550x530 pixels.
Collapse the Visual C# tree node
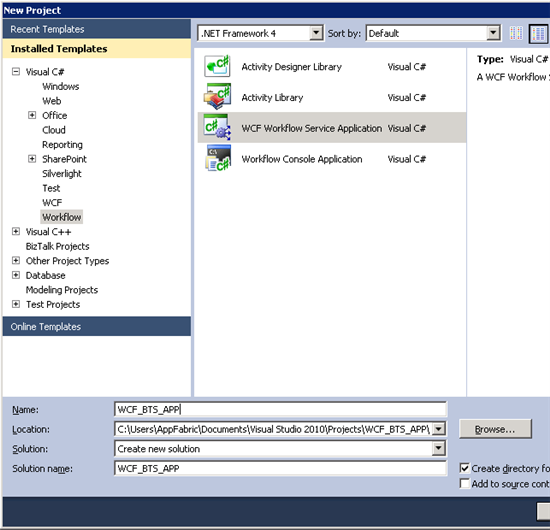point(16,72)
